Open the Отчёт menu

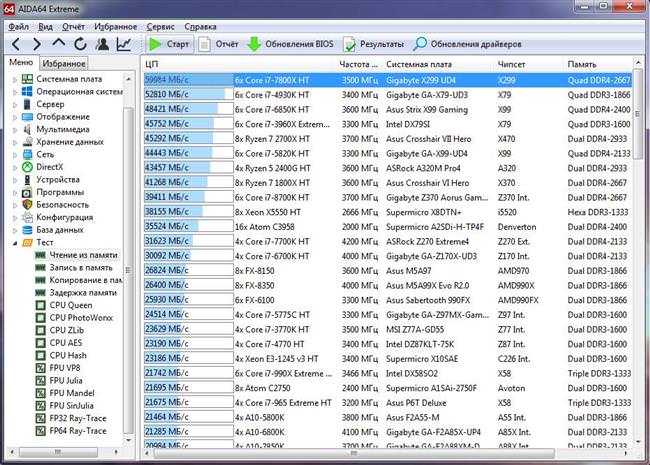pos(73,27)
